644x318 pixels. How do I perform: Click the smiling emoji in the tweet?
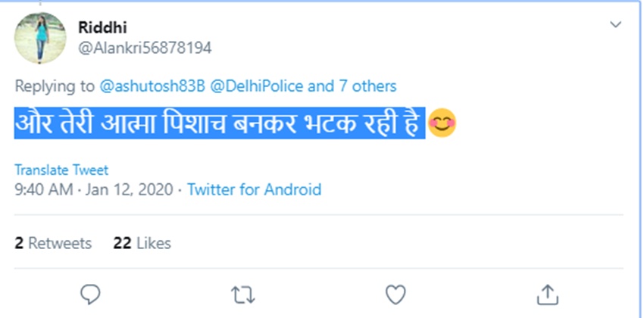[442, 123]
